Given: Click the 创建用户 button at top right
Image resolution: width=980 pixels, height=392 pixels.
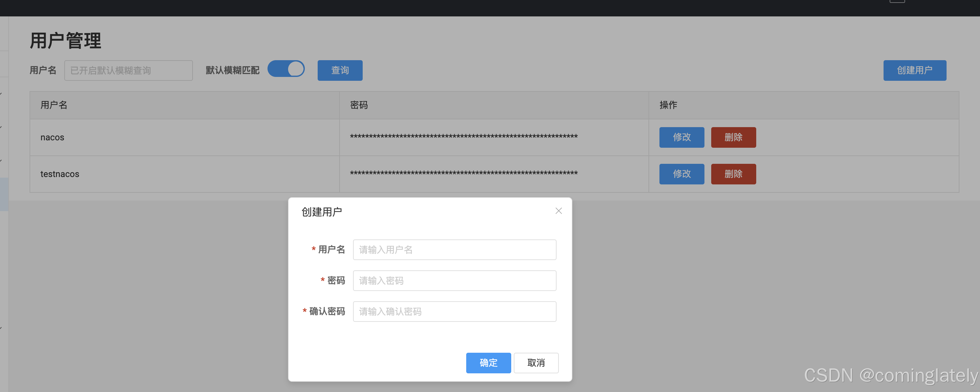Looking at the screenshot, I should [x=914, y=70].
